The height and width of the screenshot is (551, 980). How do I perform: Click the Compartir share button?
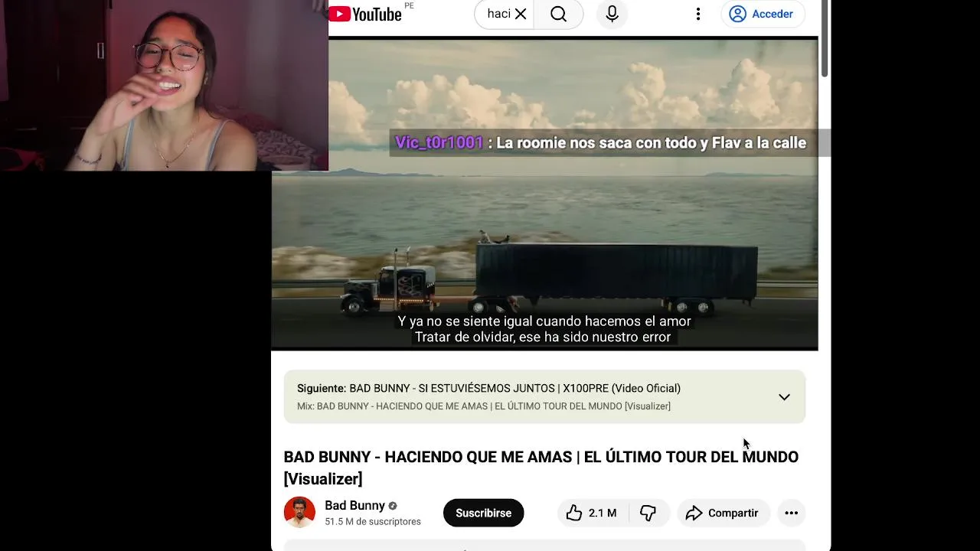tap(722, 513)
